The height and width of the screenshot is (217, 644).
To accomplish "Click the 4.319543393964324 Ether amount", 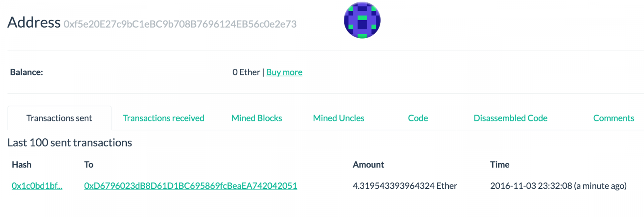I will [405, 186].
